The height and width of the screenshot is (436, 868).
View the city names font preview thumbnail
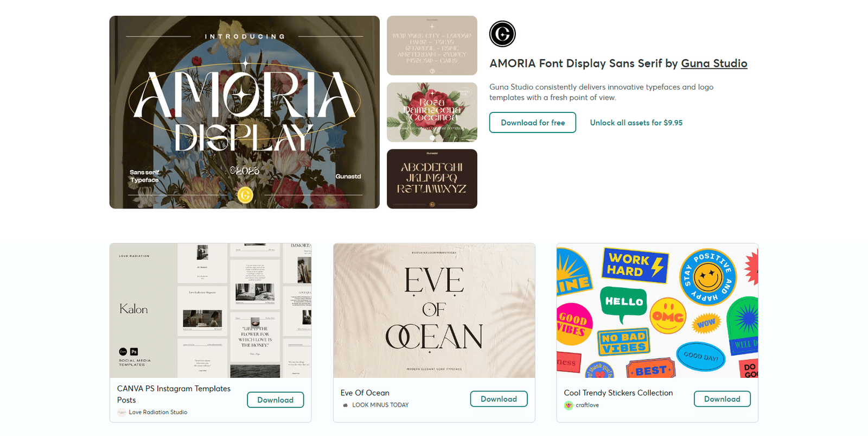432,46
